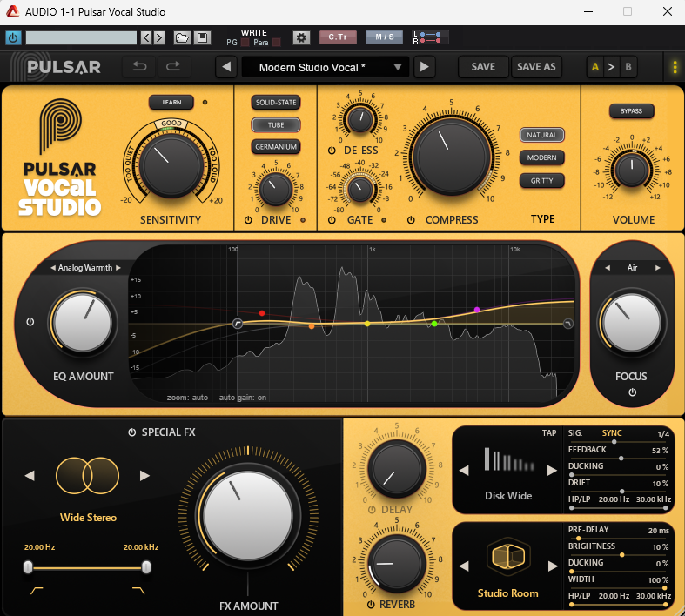Go to next host preset arrow
685x616 pixels.
(159, 38)
